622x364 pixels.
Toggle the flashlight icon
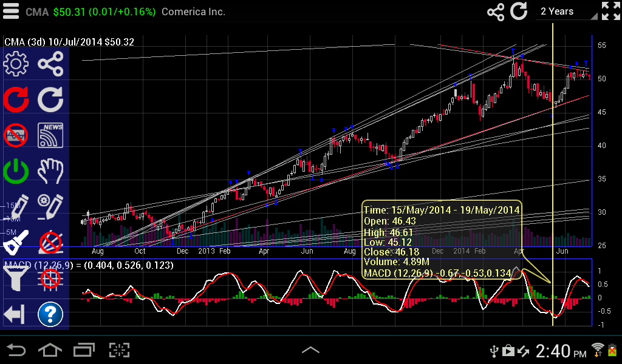(16, 242)
